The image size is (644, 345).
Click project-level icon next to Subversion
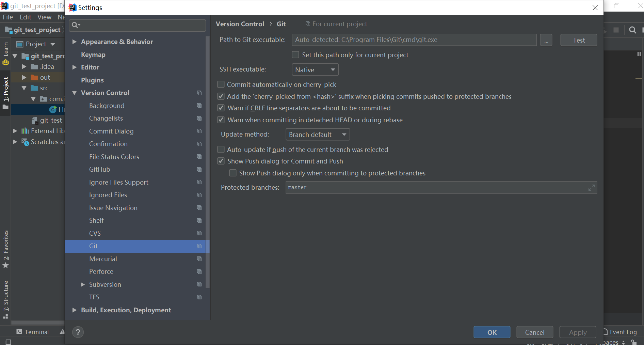coord(199,284)
